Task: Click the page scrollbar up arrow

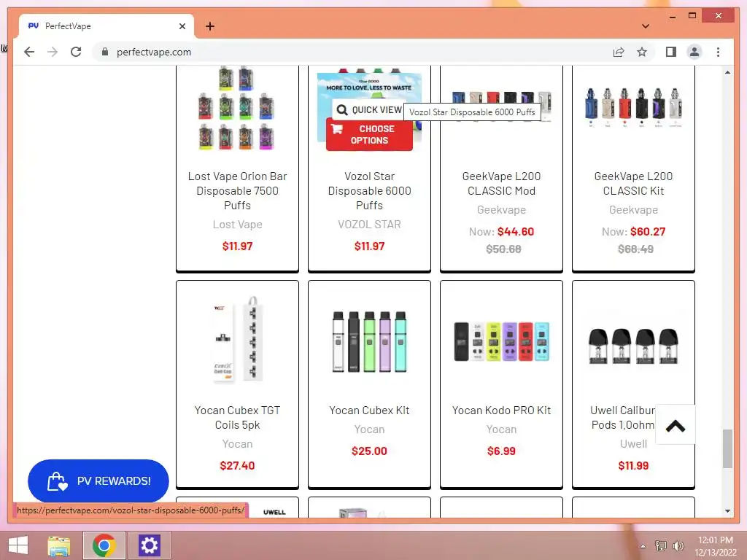Action: pyautogui.click(x=727, y=72)
